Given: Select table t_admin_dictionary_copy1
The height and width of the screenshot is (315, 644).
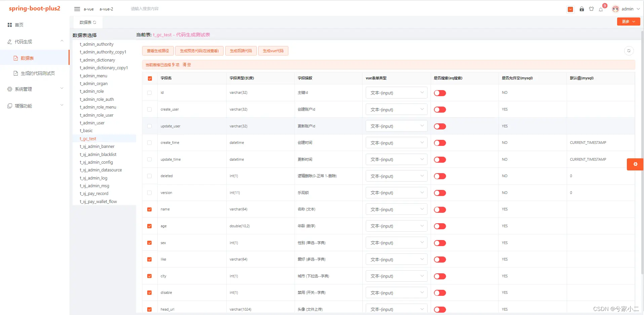Looking at the screenshot, I should tap(104, 68).
